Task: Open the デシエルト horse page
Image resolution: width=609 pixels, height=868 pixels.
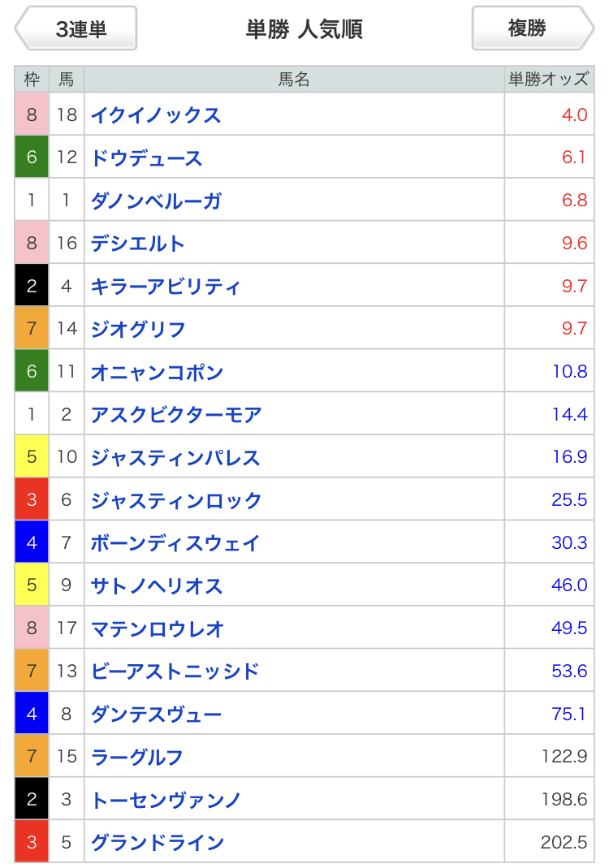Action: point(137,243)
